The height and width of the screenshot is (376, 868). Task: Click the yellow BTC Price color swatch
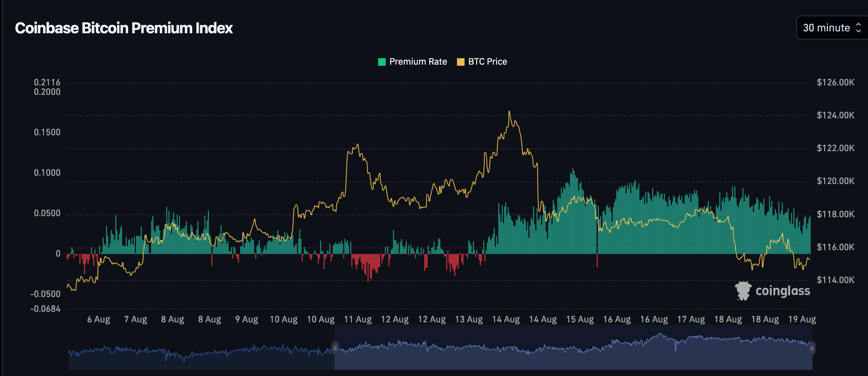(x=461, y=62)
